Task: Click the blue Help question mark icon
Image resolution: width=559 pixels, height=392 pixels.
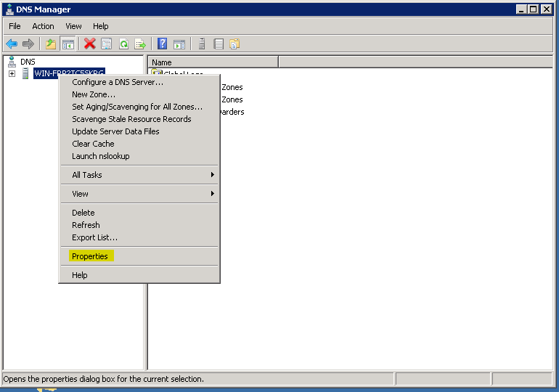Action: (x=163, y=44)
